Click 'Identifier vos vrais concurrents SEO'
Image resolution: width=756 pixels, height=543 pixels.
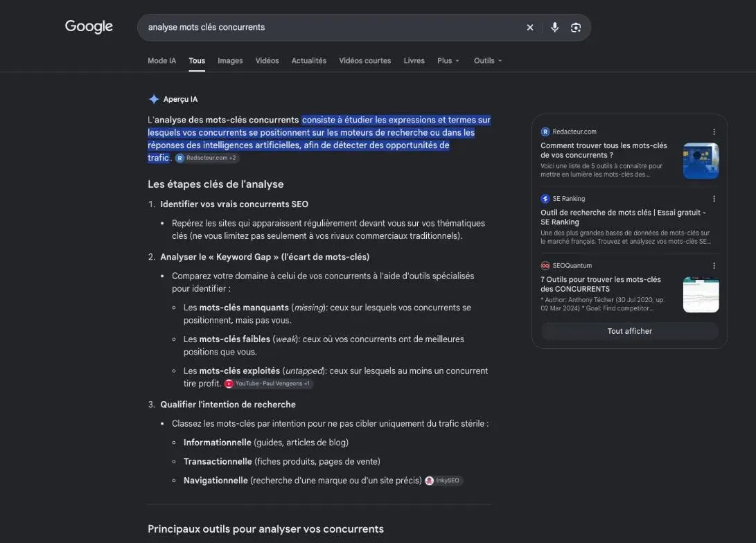[234, 204]
